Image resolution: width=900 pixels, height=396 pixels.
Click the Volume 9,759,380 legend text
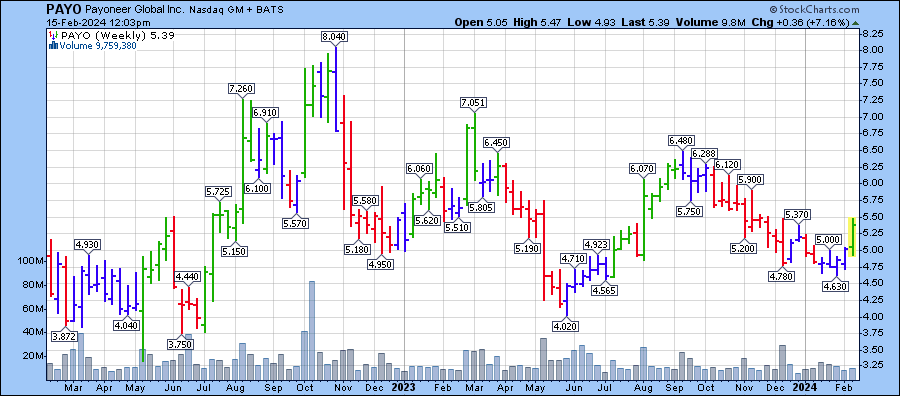pos(98,46)
